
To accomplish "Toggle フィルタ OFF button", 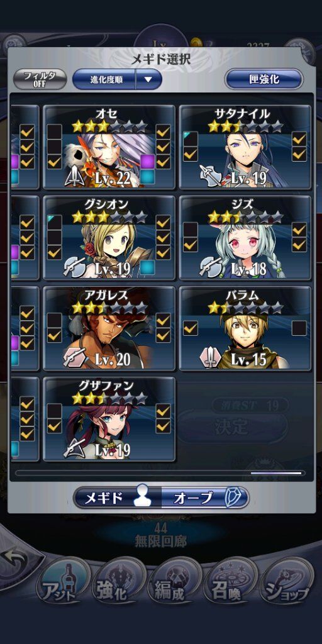I will [40, 79].
